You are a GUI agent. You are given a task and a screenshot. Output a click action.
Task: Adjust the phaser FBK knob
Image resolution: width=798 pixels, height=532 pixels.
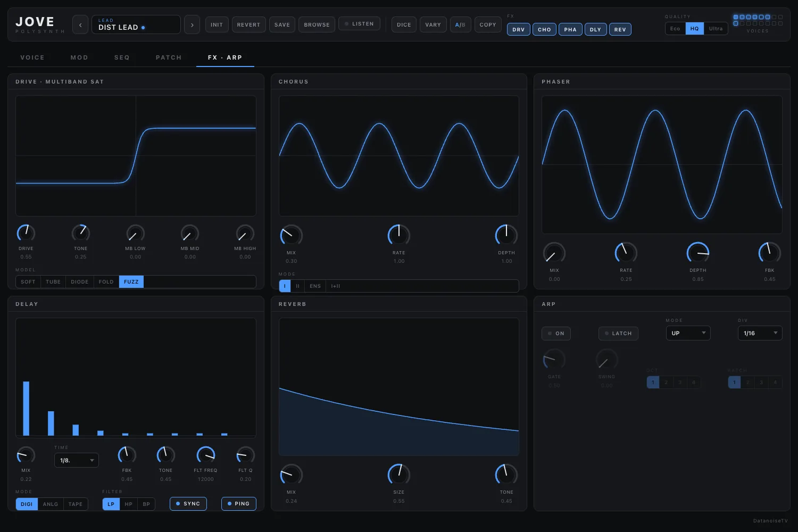[x=769, y=253]
